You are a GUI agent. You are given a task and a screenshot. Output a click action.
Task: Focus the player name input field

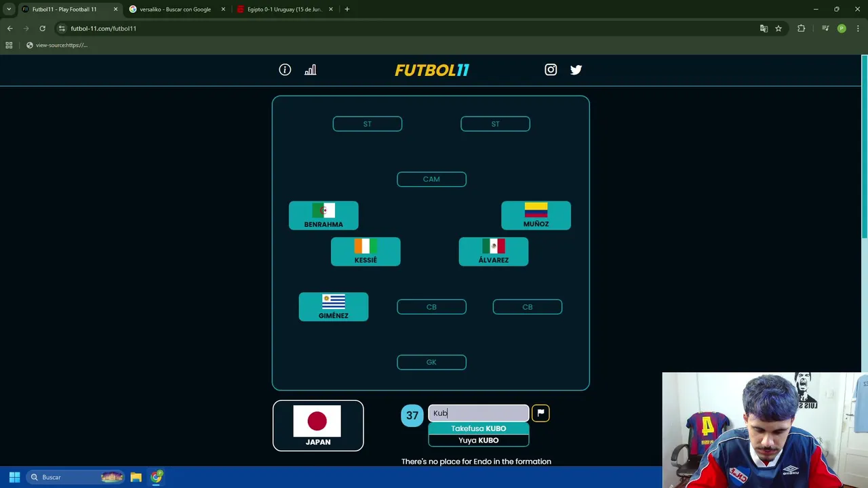(478, 413)
